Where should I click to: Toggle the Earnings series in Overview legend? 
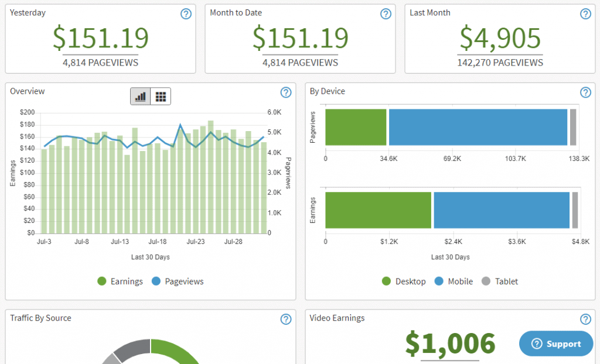(x=120, y=281)
